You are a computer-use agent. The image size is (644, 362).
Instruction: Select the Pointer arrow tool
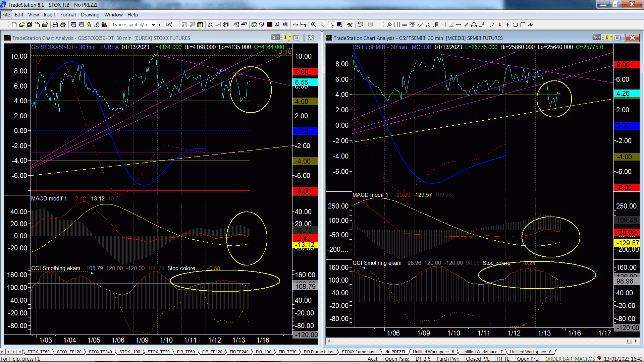[332, 25]
